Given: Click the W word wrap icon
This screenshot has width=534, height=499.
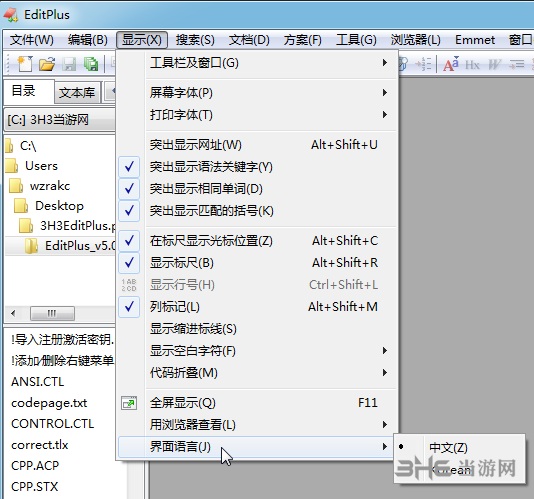Looking at the screenshot, I should [494, 64].
